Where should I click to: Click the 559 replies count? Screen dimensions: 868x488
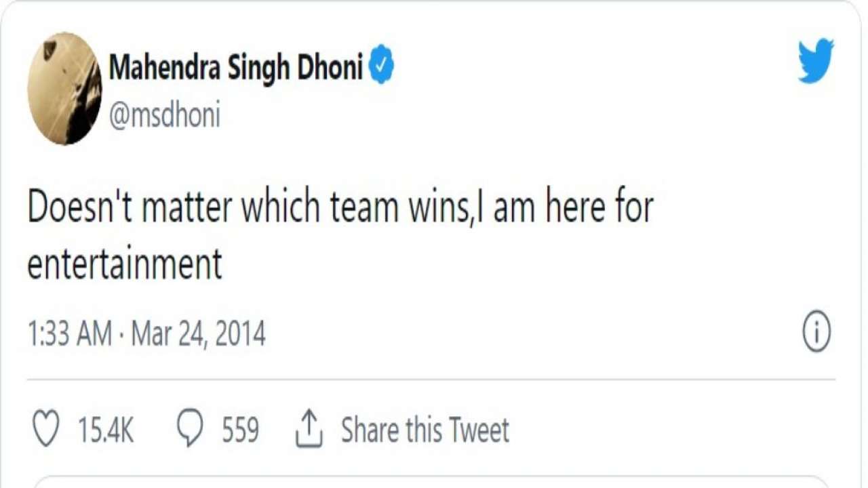pos(240,430)
